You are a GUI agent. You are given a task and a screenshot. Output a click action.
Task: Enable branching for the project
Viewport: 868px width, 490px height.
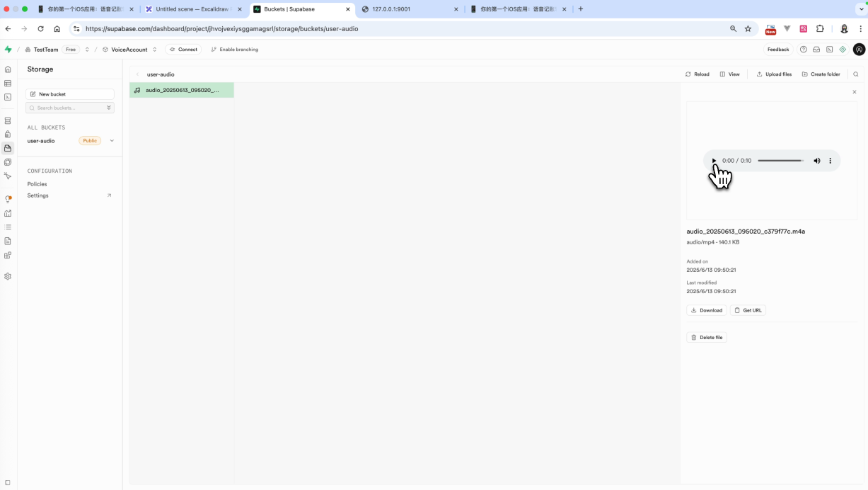click(234, 50)
